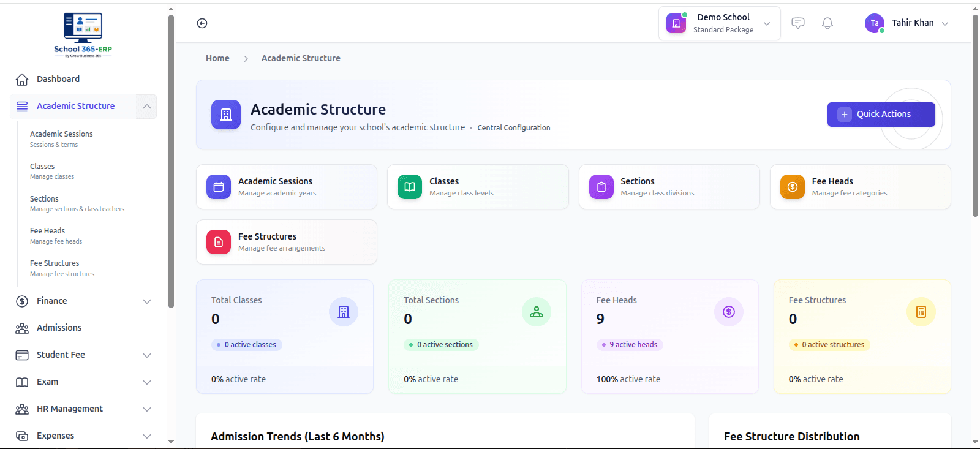Click 'Admission Trends (Last 6 Months)' heading
This screenshot has width=980, height=449.
coord(298,437)
